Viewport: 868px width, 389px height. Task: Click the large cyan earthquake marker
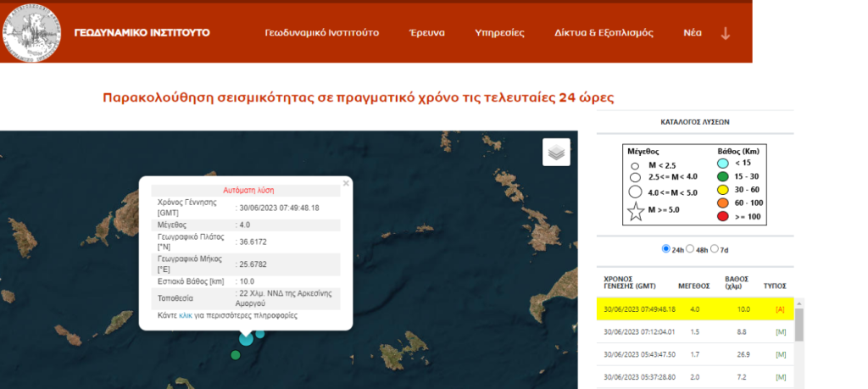click(246, 338)
